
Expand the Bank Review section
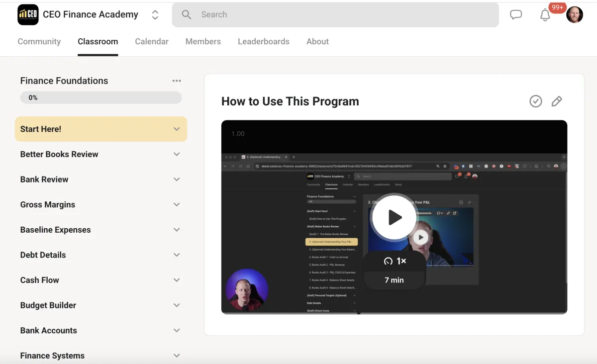101,180
